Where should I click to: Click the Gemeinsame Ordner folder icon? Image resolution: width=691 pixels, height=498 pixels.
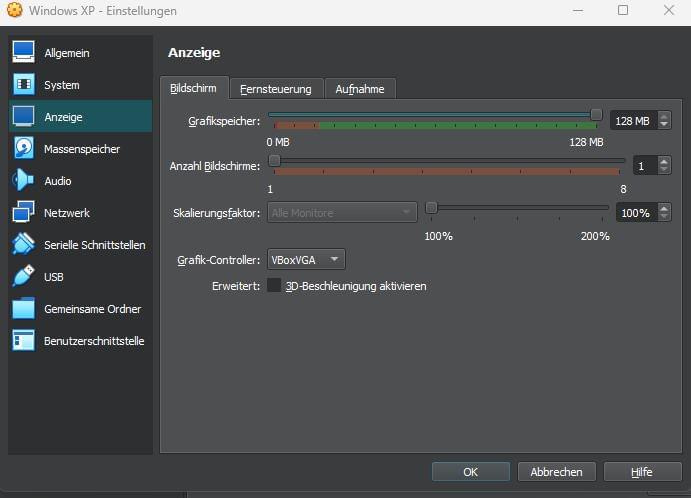click(x=23, y=308)
